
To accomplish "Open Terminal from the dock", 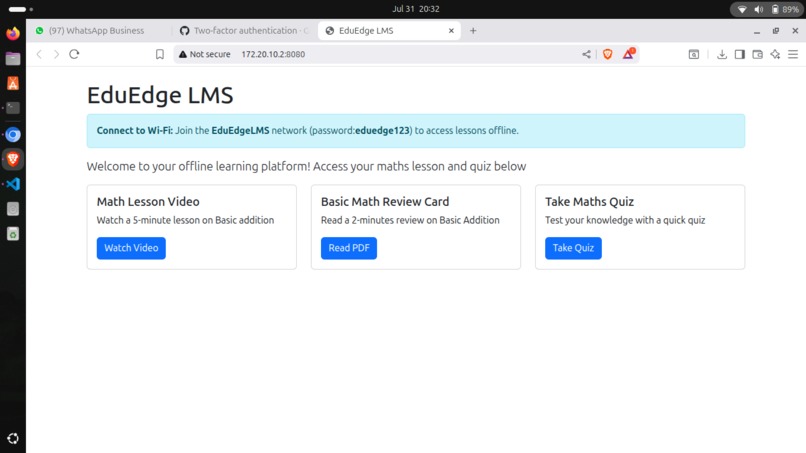I will pyautogui.click(x=13, y=108).
